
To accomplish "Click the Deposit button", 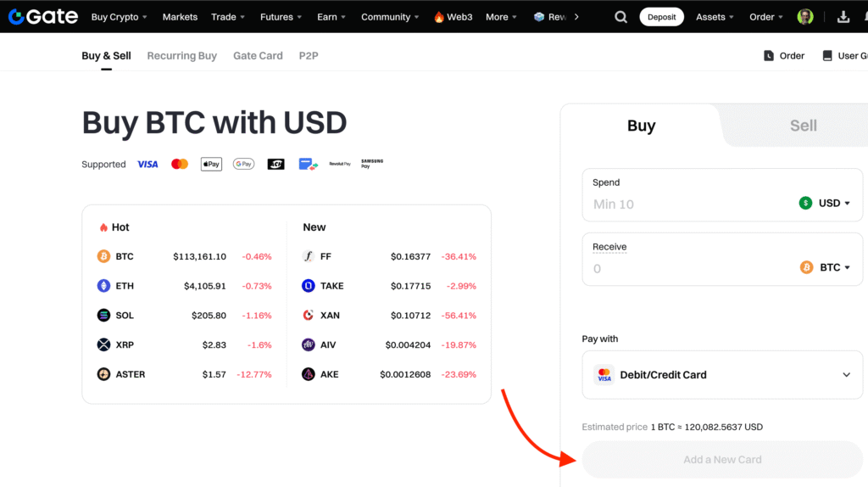I will point(661,17).
